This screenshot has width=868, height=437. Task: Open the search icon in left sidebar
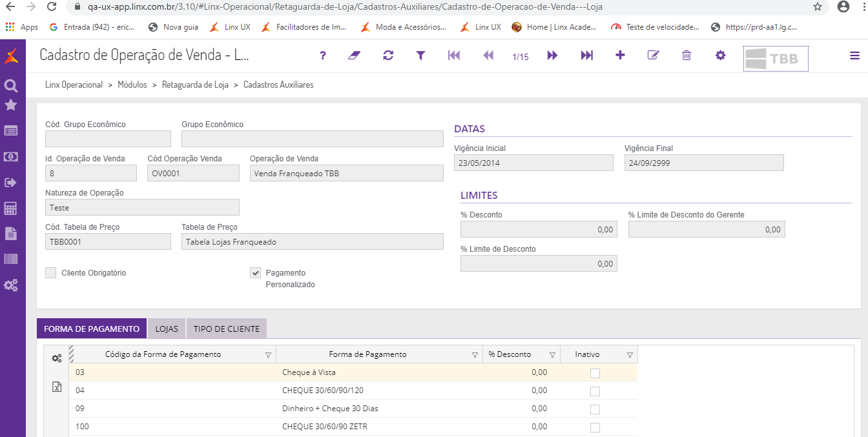pos(10,85)
